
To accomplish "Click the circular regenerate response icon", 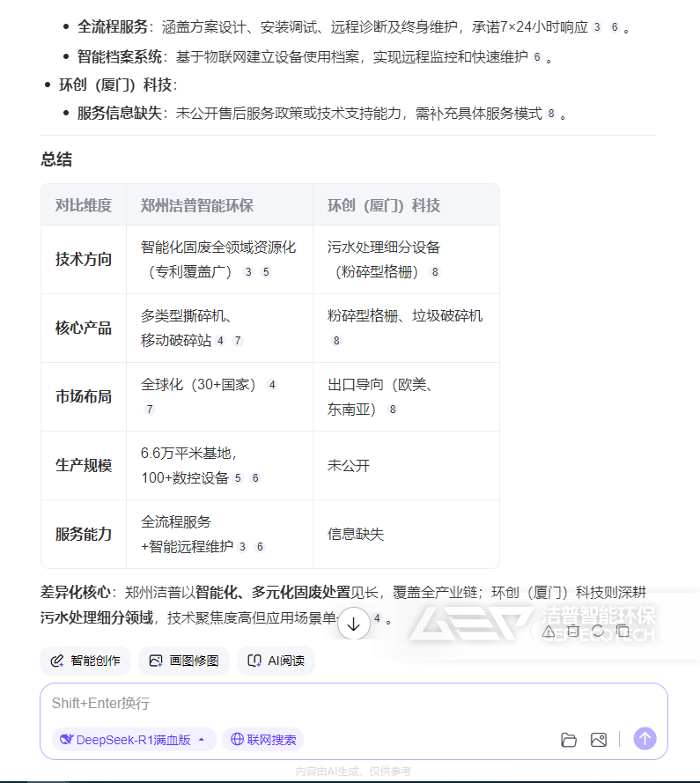I will (598, 632).
